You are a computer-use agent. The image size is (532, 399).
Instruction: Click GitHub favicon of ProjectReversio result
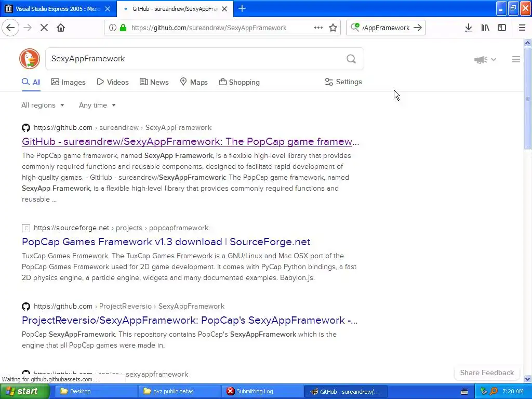(26, 307)
